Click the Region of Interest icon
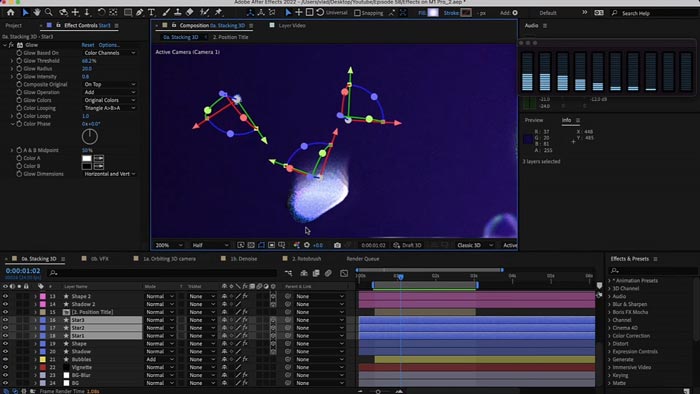The image size is (700, 394). tap(271, 245)
